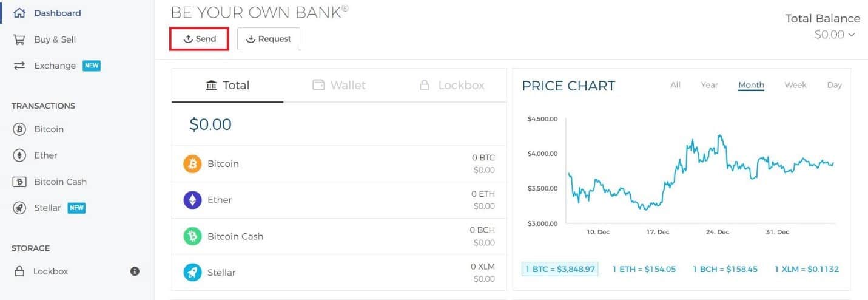Image resolution: width=868 pixels, height=300 pixels.
Task: Open the Lockbox storage item
Action: (x=50, y=271)
